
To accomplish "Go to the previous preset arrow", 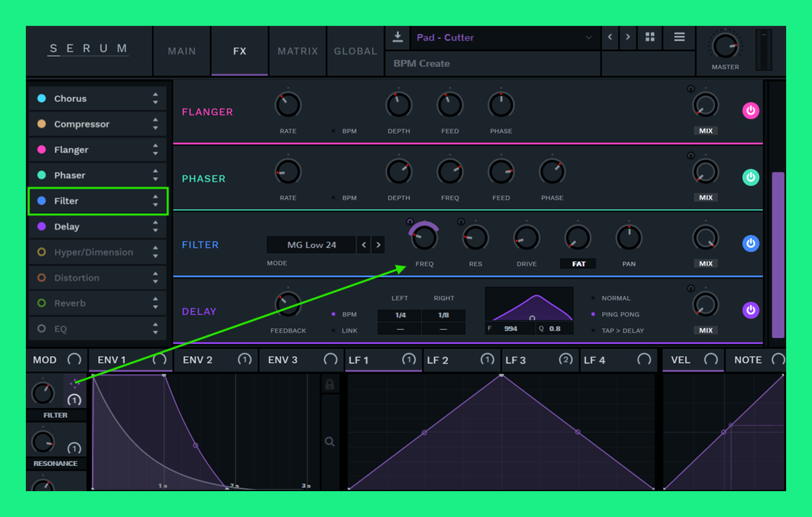I will [x=610, y=37].
